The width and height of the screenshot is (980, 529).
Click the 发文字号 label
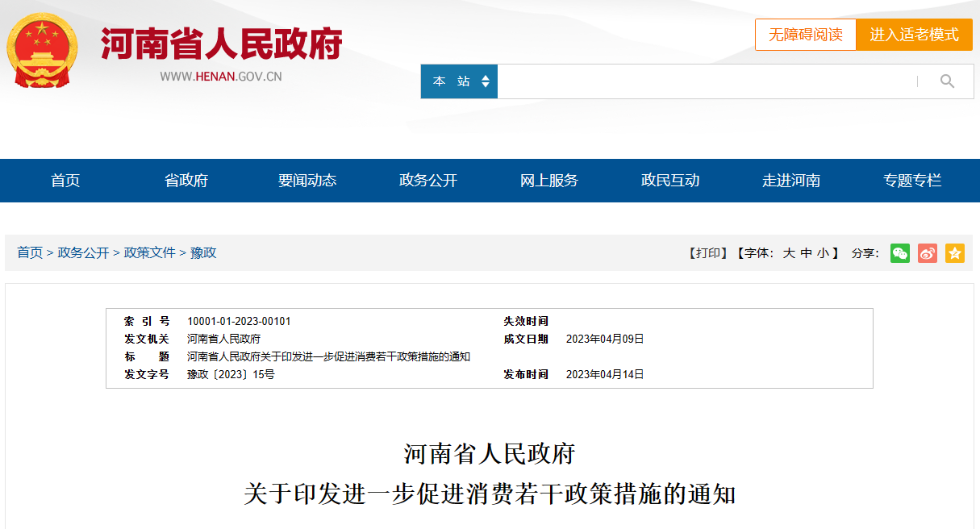[x=147, y=374]
